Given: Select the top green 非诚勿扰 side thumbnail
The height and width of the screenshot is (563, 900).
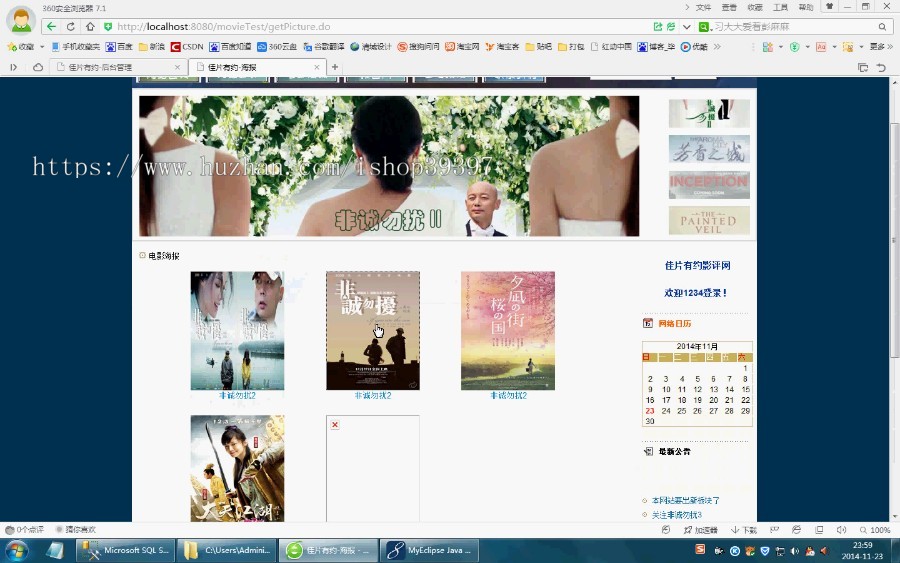Looking at the screenshot, I should [x=709, y=114].
